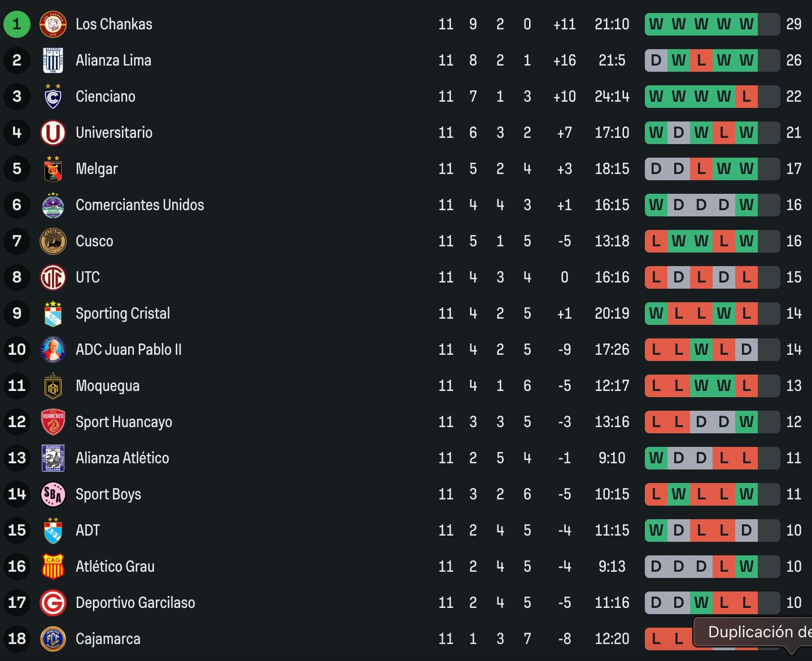Open the Comerciantes Unidos team page

(140, 205)
